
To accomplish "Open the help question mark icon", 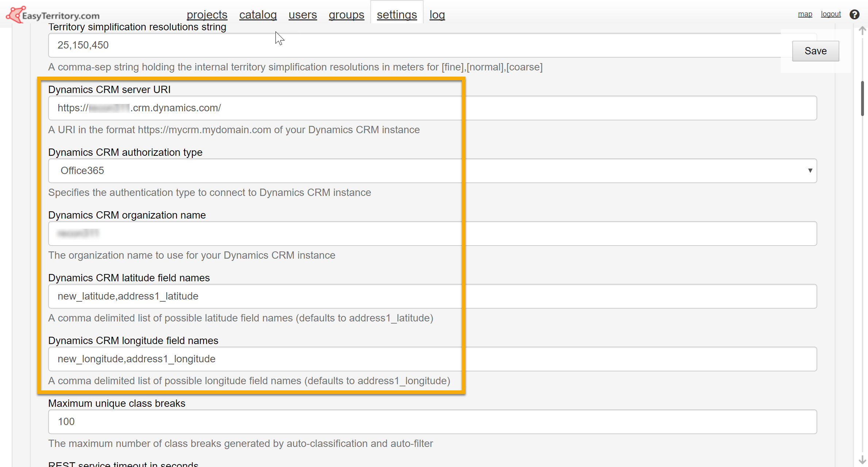I will click(855, 14).
